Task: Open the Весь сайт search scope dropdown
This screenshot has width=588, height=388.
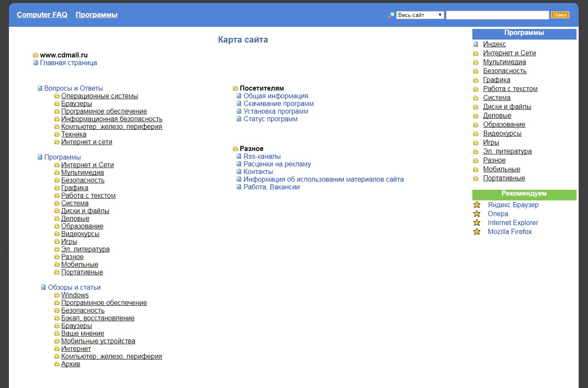Action: click(420, 15)
